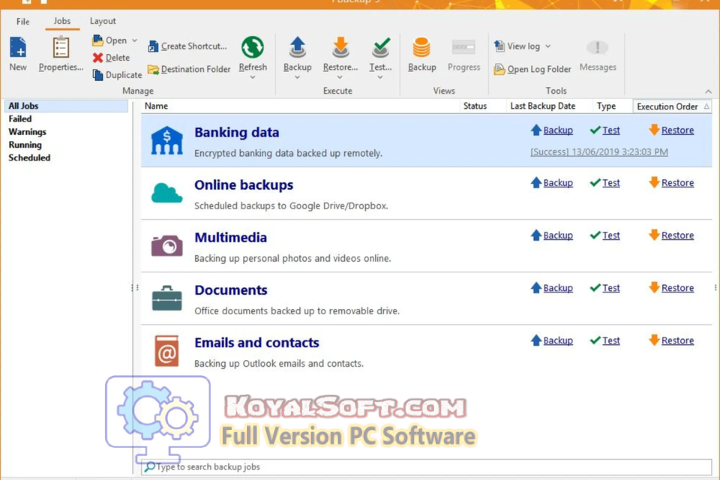Switch to the Progress view
Viewport: 720px width, 480px height.
coord(464,55)
